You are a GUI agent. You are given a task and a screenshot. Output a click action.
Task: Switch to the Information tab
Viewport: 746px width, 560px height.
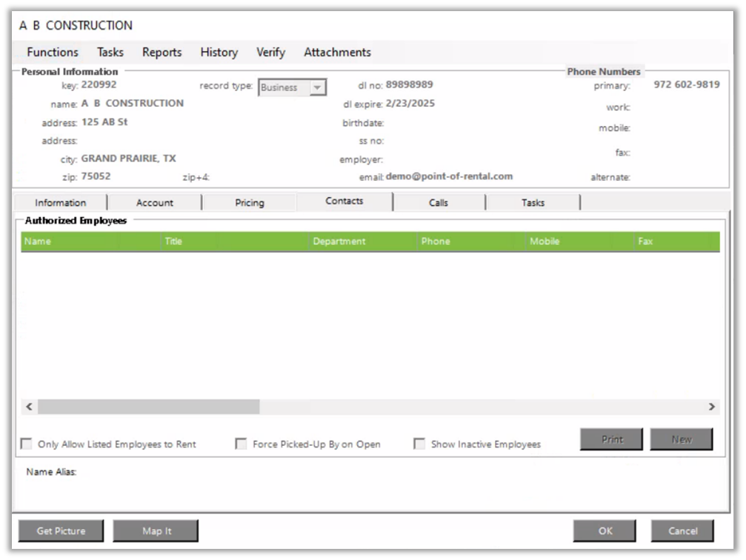[x=60, y=203]
